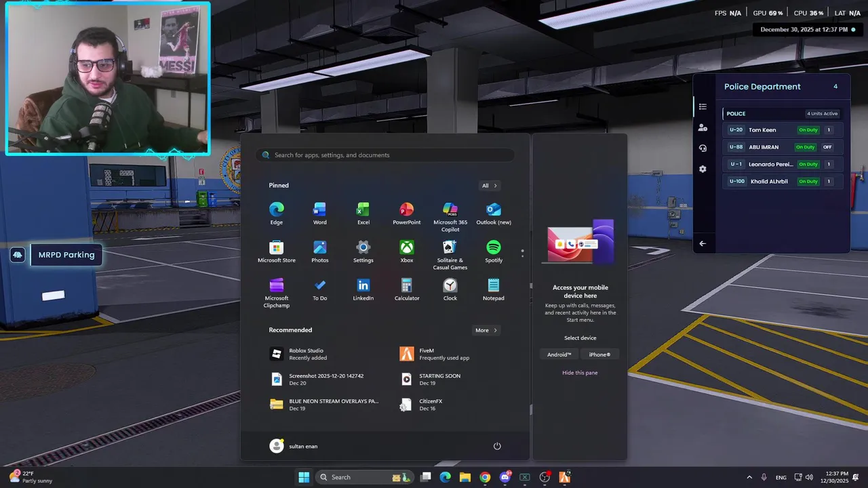Screen dimensions: 868x488
Task: Select the U-100 unit tag
Action: tap(737, 182)
